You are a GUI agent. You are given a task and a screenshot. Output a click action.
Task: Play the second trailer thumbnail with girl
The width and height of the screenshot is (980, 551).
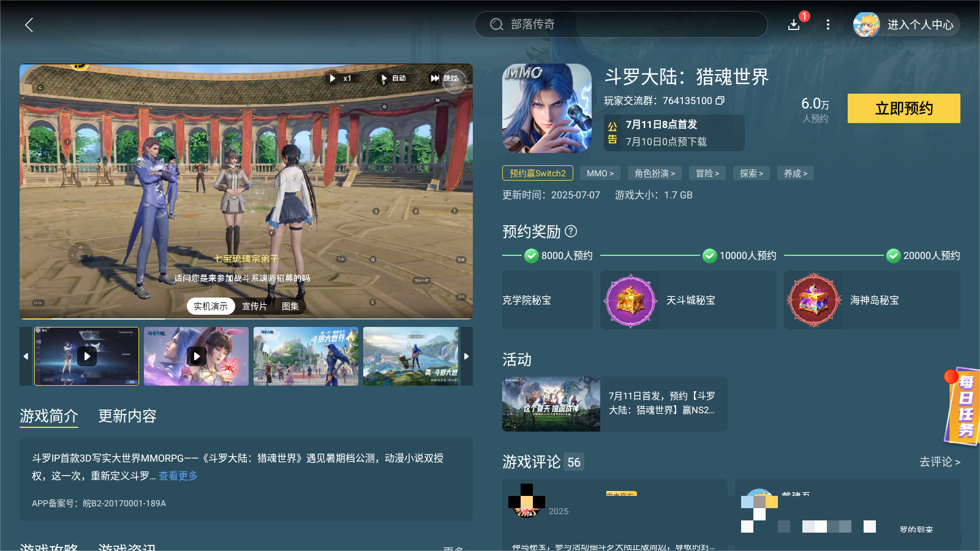(x=196, y=356)
